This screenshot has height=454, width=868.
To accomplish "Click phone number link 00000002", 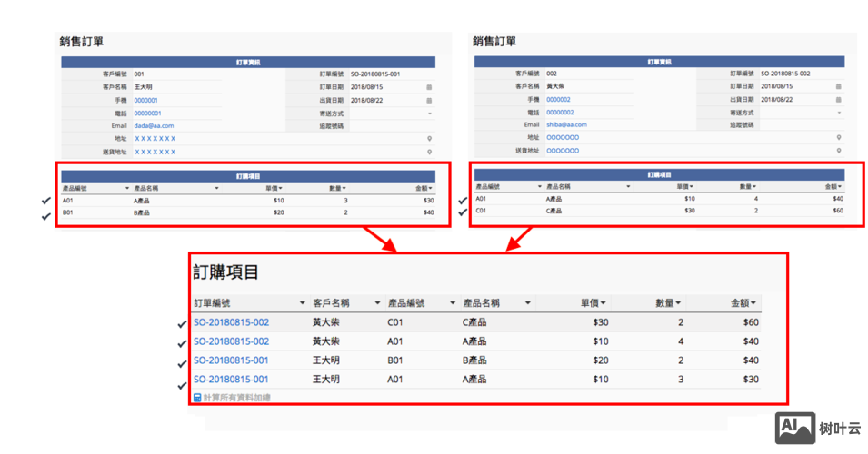I will coord(560,113).
